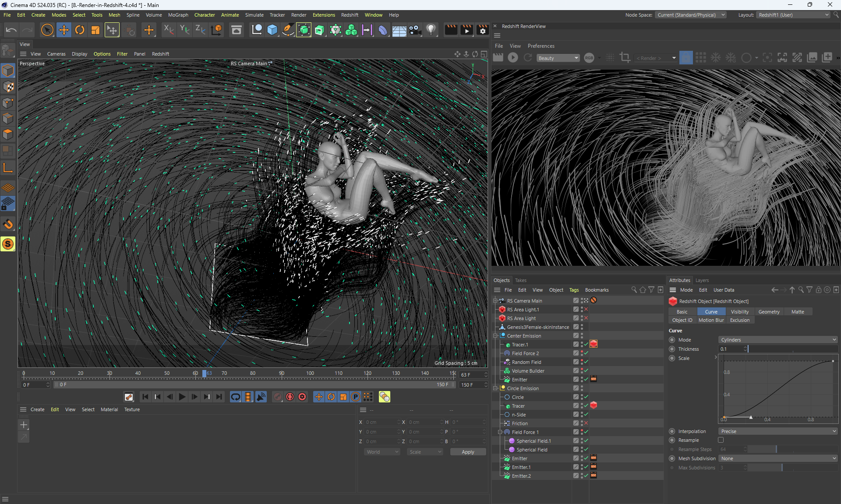Open the MoGraph menu
The height and width of the screenshot is (504, 841).
[x=178, y=15]
